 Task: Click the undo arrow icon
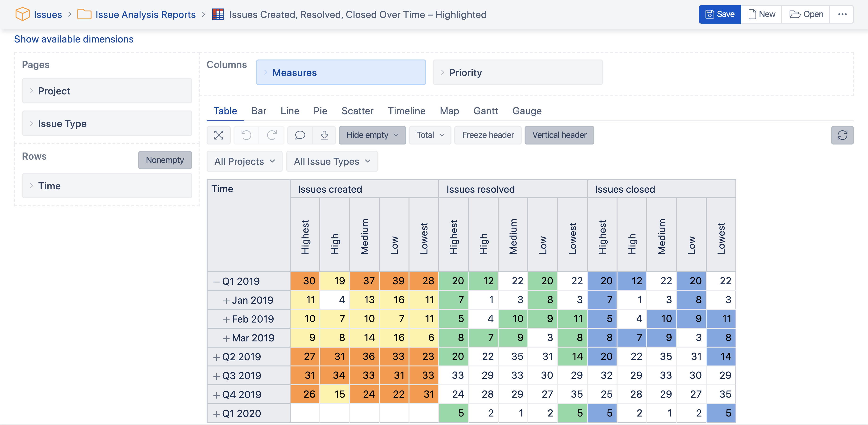(x=246, y=135)
